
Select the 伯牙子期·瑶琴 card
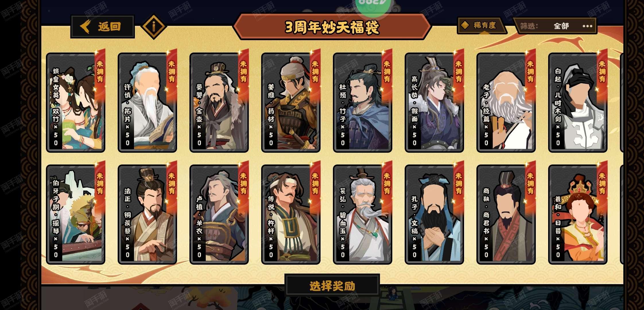coord(75,214)
